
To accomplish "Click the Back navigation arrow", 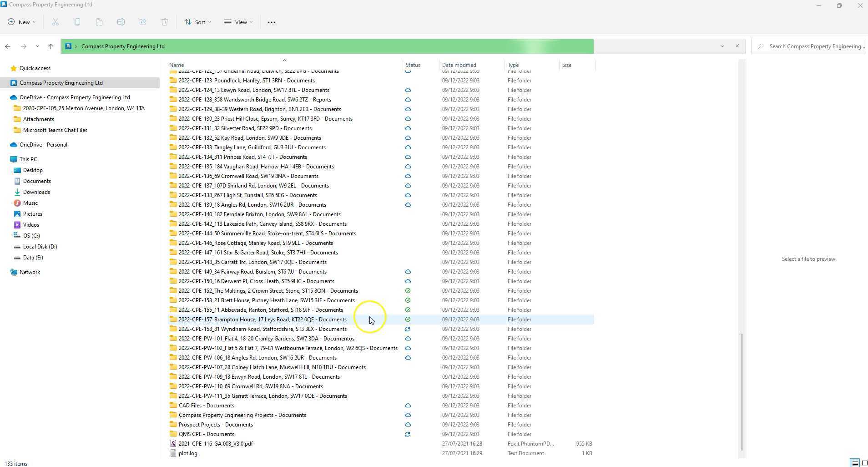I will point(8,46).
